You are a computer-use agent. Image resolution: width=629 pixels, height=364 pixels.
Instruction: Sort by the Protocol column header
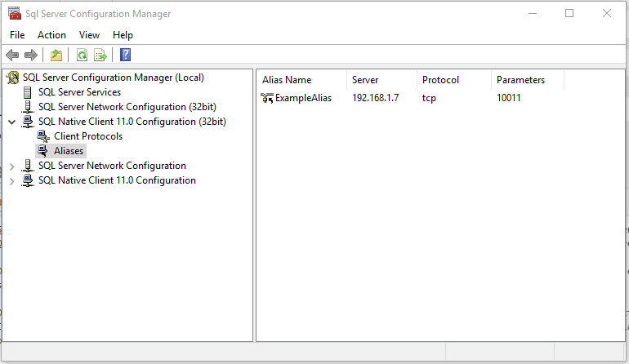pos(440,80)
